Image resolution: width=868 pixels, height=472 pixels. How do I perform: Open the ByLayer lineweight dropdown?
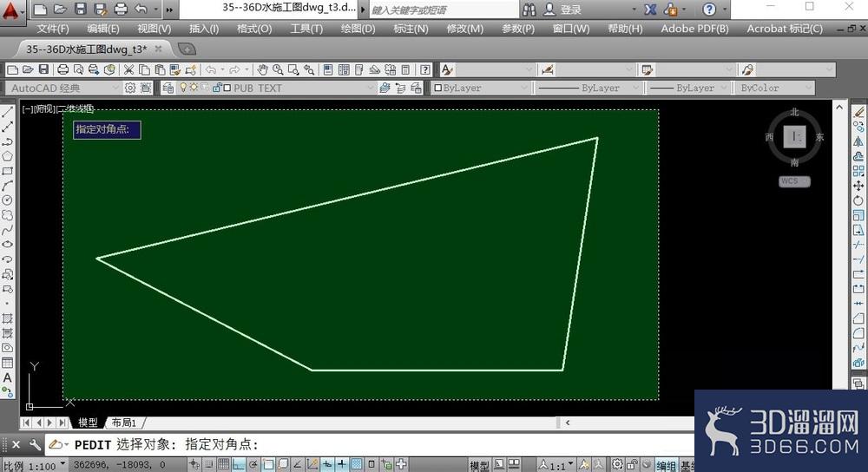coord(688,88)
